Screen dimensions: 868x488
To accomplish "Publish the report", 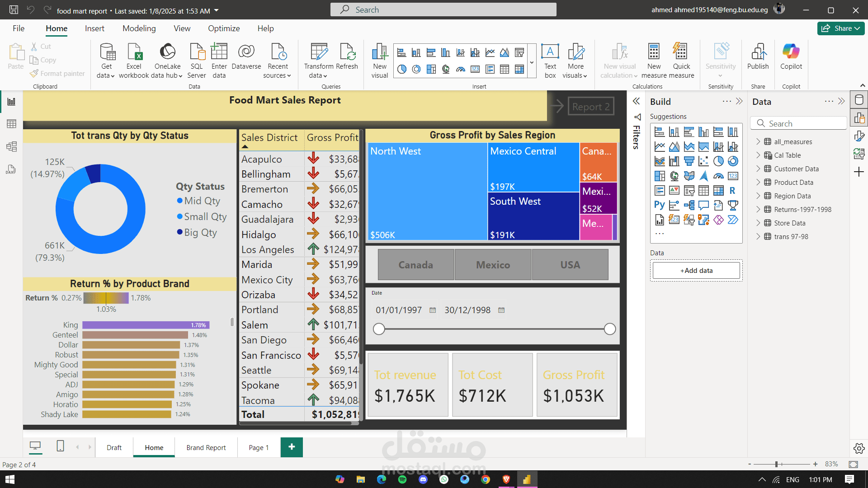I will pos(758,57).
